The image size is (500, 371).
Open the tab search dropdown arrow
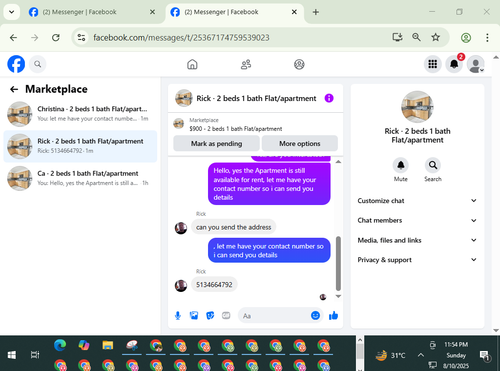(12, 12)
